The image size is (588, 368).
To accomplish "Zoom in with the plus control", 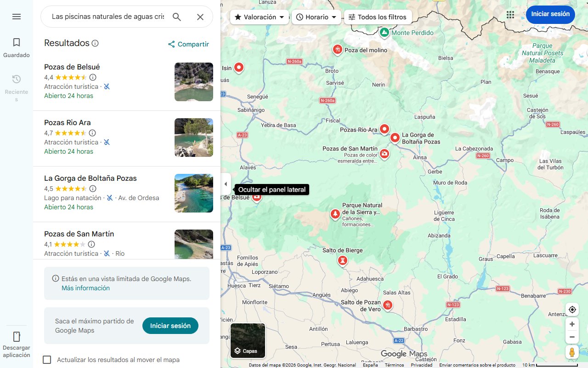I will pos(572,324).
